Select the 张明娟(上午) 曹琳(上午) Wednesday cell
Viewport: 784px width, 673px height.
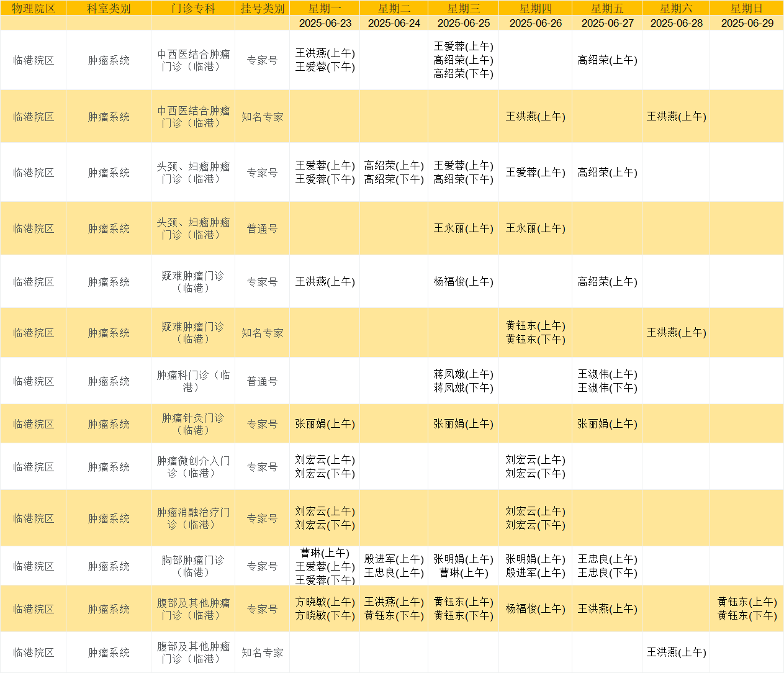coord(464,566)
